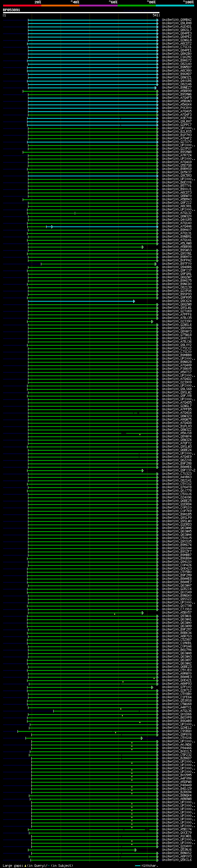197x868 pixels.
Task: Open hit UniRef100_B8NQK4
Action: point(176,796)
